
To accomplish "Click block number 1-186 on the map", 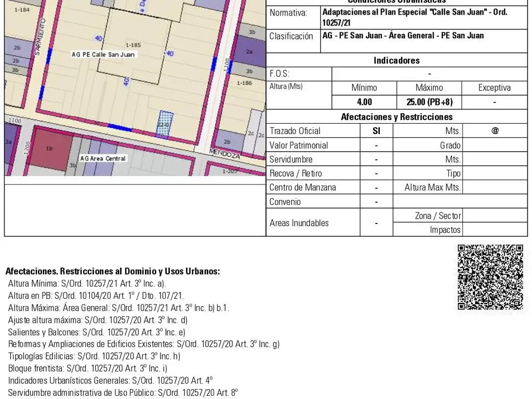I will (x=244, y=83).
